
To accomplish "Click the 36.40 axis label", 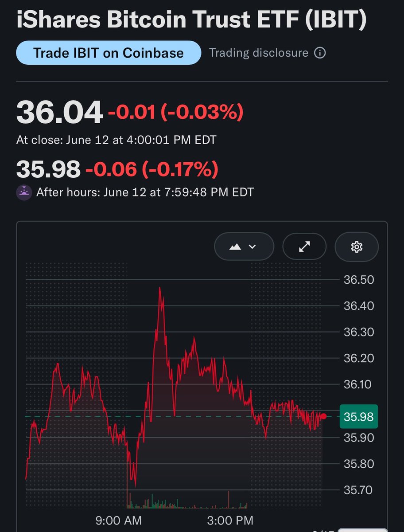I will click(359, 306).
